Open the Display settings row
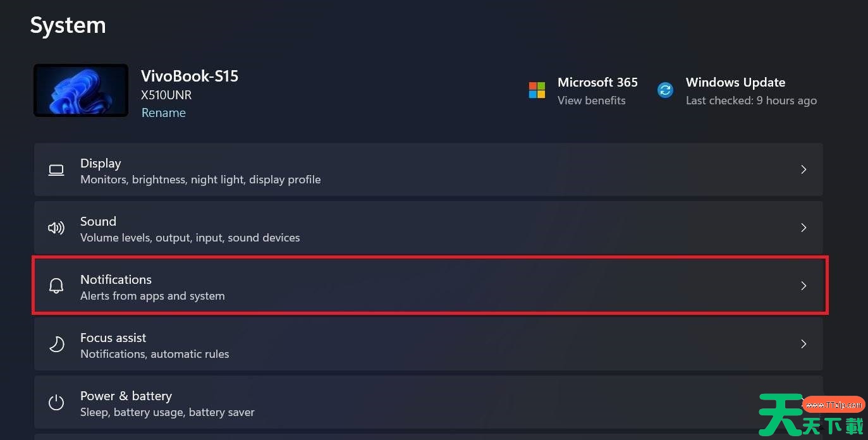868x440 pixels. (428, 169)
